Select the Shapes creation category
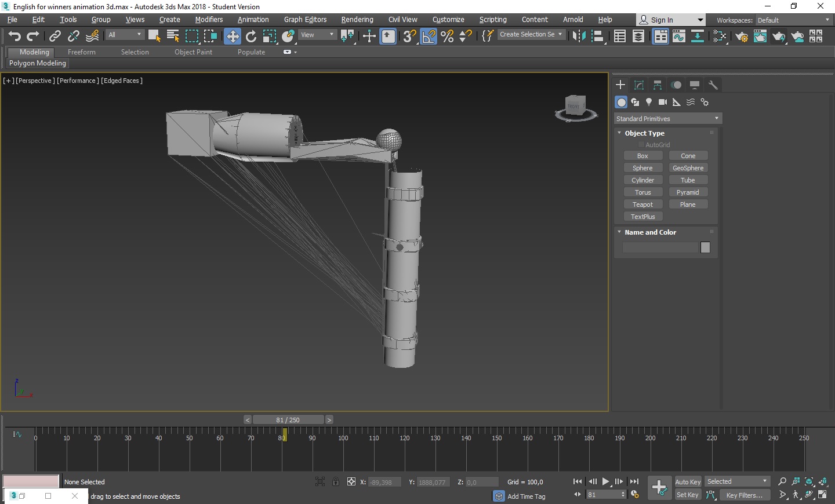The image size is (835, 504). (635, 102)
